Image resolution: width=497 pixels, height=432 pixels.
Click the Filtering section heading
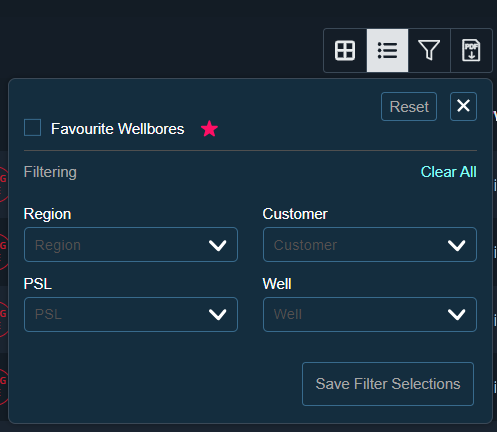(50, 172)
